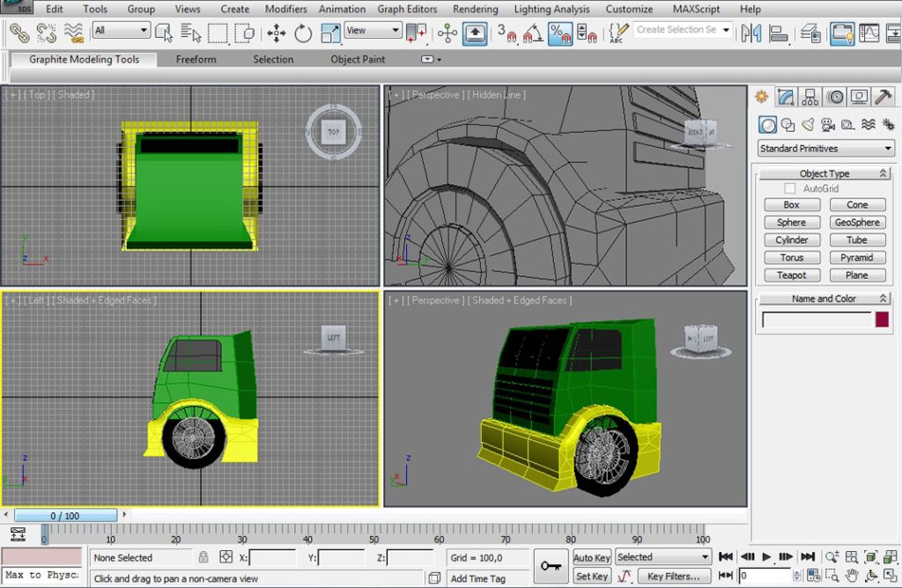Select the Rotate tool in main toolbar
The height and width of the screenshot is (588, 902).
pyautogui.click(x=303, y=33)
